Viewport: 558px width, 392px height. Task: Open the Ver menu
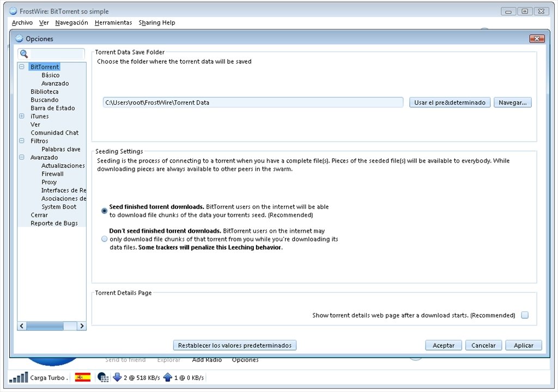click(x=44, y=22)
